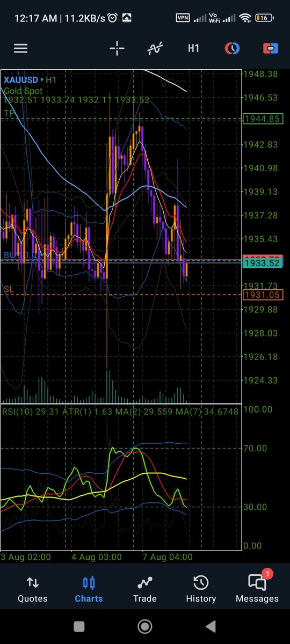Tap the clock-shaped blue and red icon

pyautogui.click(x=231, y=48)
